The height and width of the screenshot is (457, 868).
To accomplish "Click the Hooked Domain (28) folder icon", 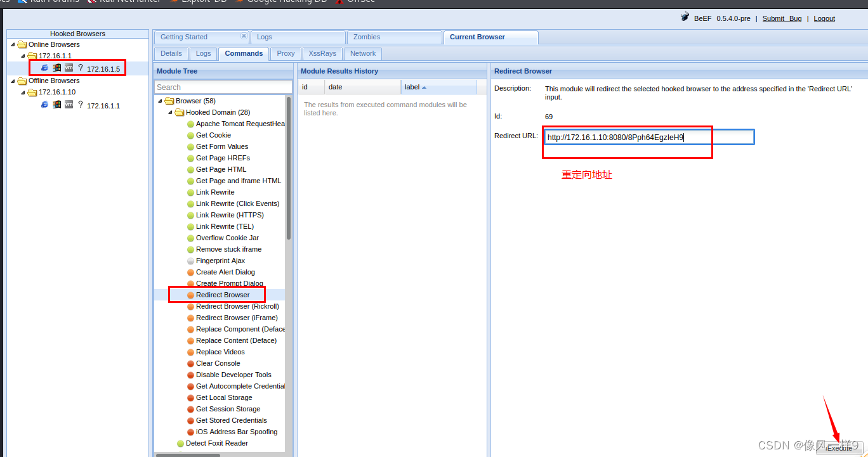I will [x=180, y=112].
